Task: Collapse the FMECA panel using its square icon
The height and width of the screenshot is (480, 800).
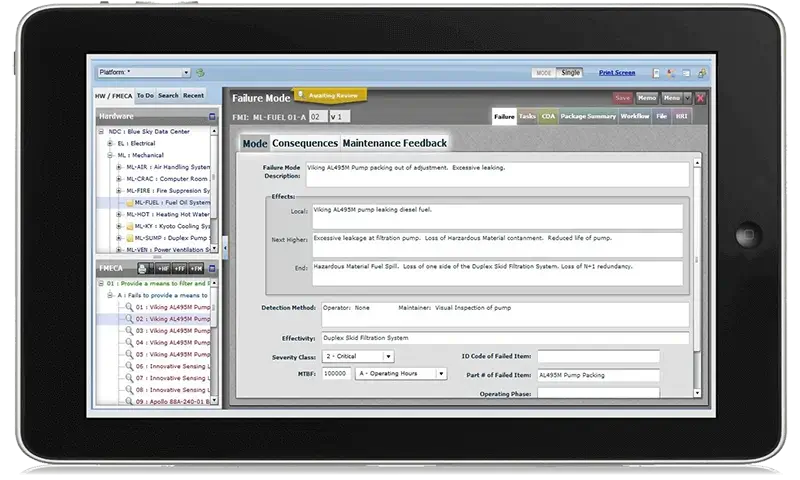Action: [x=212, y=268]
